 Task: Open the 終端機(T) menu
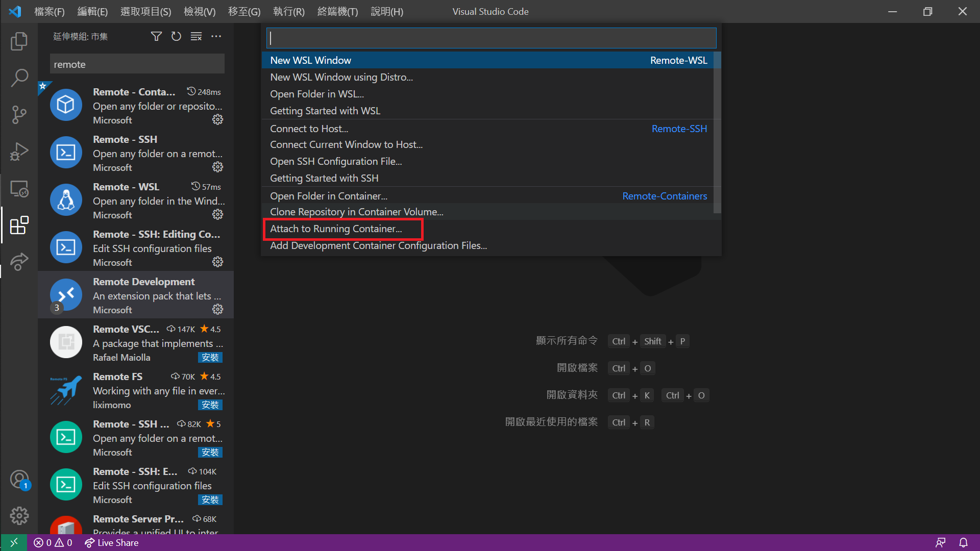coord(337,11)
